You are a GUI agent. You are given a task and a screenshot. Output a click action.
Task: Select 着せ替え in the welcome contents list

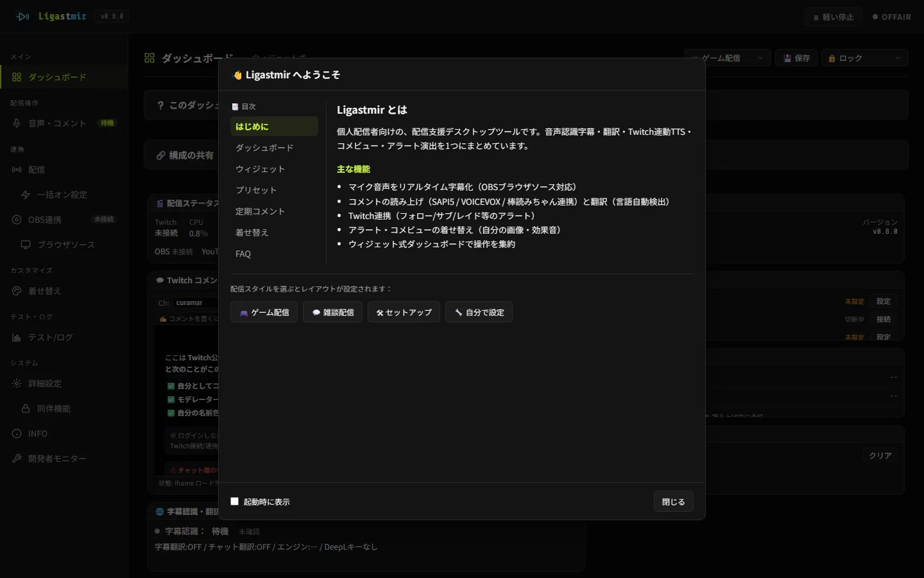(274, 232)
